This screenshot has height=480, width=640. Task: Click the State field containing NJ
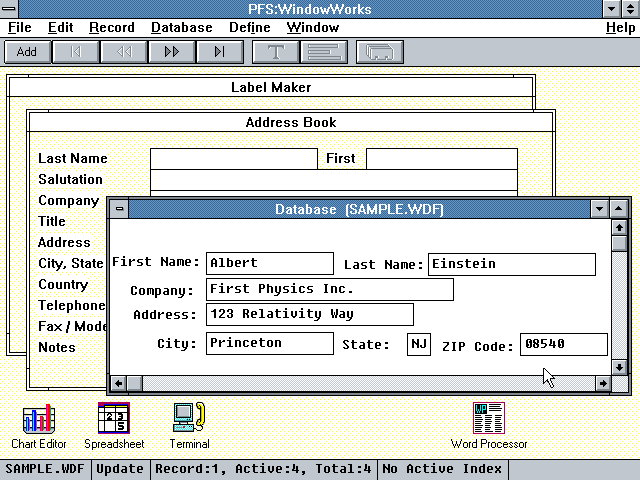419,344
